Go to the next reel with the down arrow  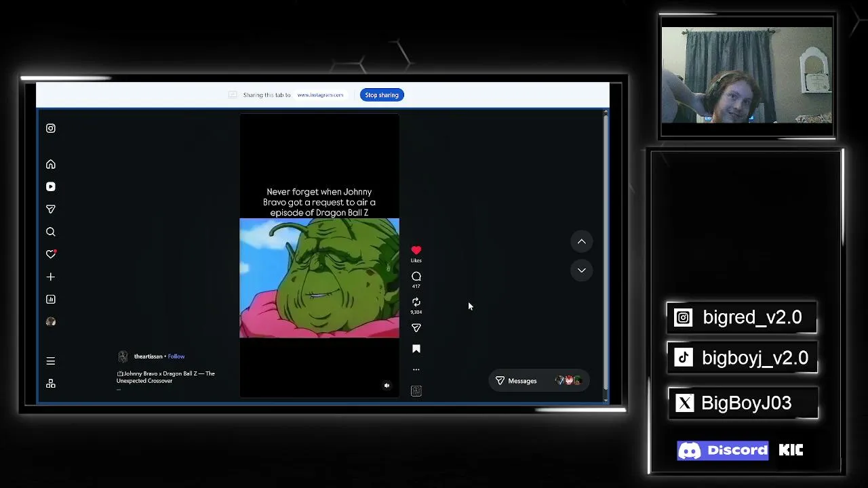pos(582,270)
